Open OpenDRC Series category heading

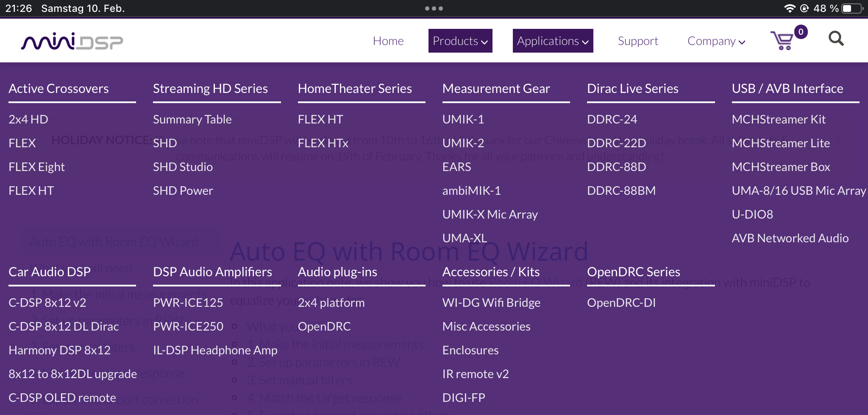tap(633, 272)
